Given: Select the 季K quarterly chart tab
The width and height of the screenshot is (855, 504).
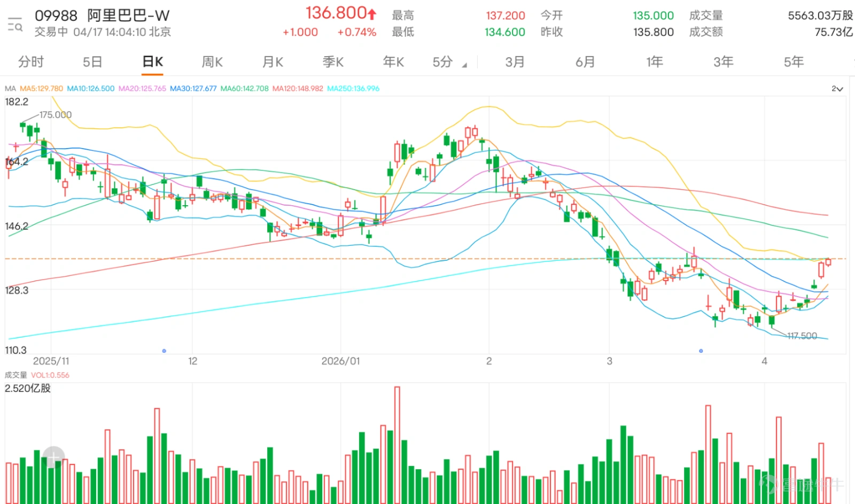Looking at the screenshot, I should [x=333, y=62].
